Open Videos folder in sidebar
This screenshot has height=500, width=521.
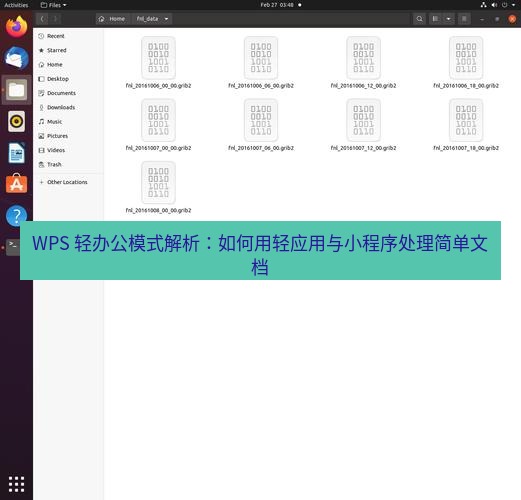pos(68,150)
